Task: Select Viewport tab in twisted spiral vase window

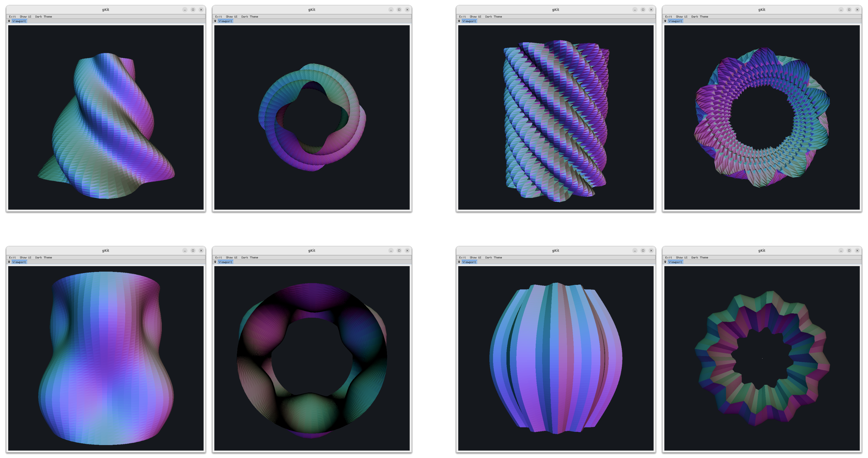Action: (19, 21)
